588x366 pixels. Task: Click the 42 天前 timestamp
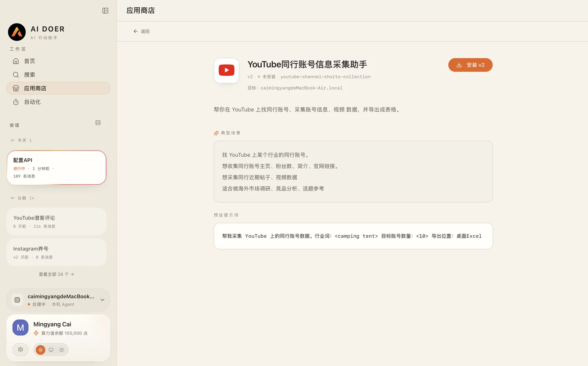[21, 257]
